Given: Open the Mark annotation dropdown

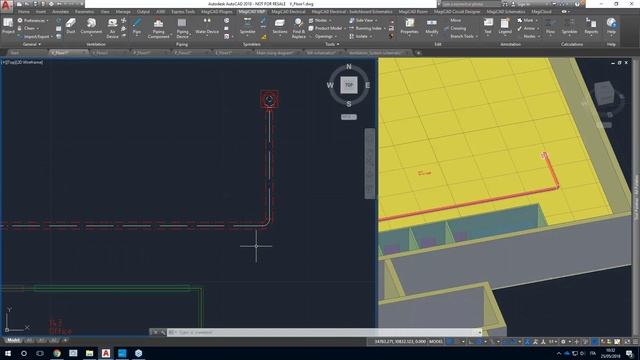Looking at the screenshot, I should tap(527, 20).
